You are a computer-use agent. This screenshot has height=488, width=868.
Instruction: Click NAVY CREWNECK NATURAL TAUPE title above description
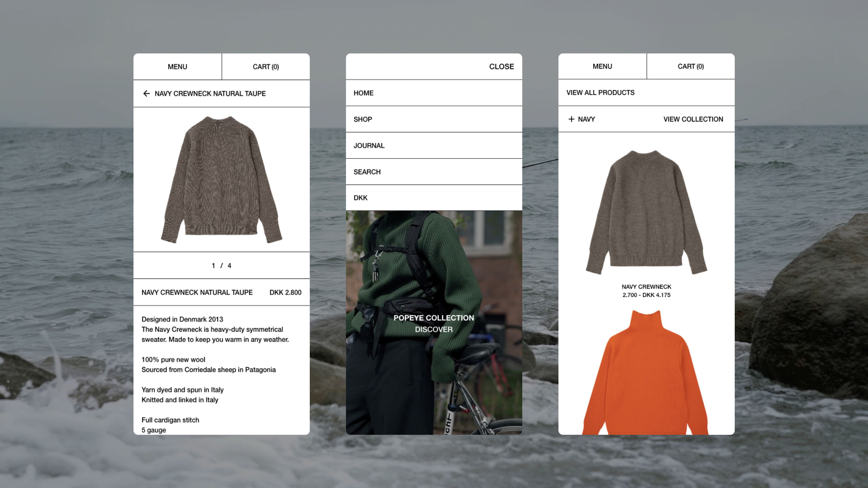click(x=197, y=292)
